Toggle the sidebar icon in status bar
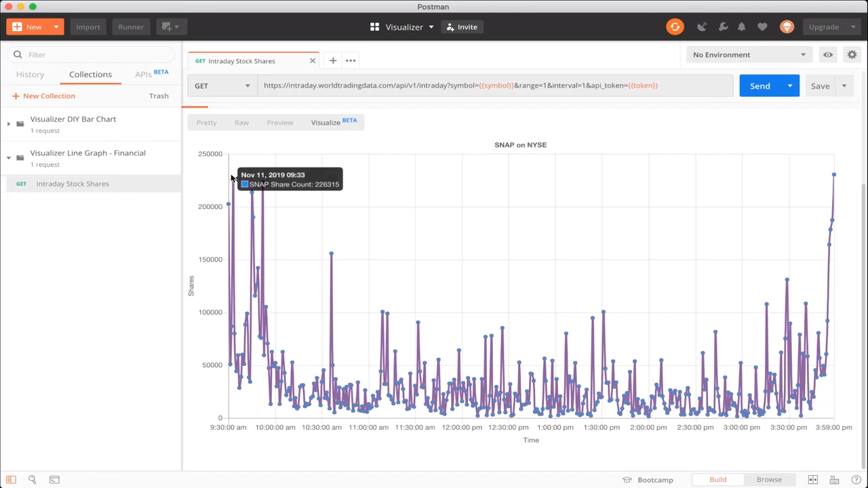Viewport: 868px width, 488px height. click(x=11, y=480)
